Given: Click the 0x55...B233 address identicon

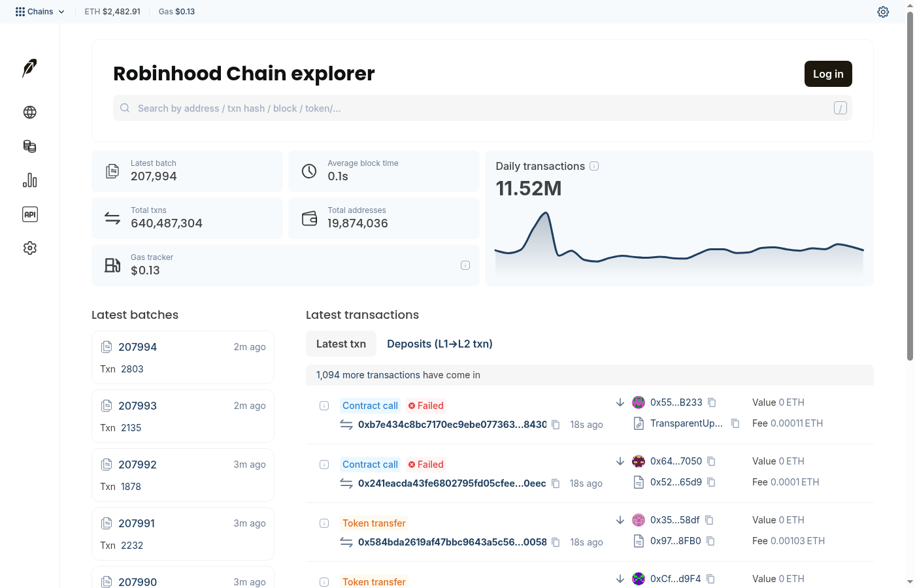Looking at the screenshot, I should (x=639, y=402).
